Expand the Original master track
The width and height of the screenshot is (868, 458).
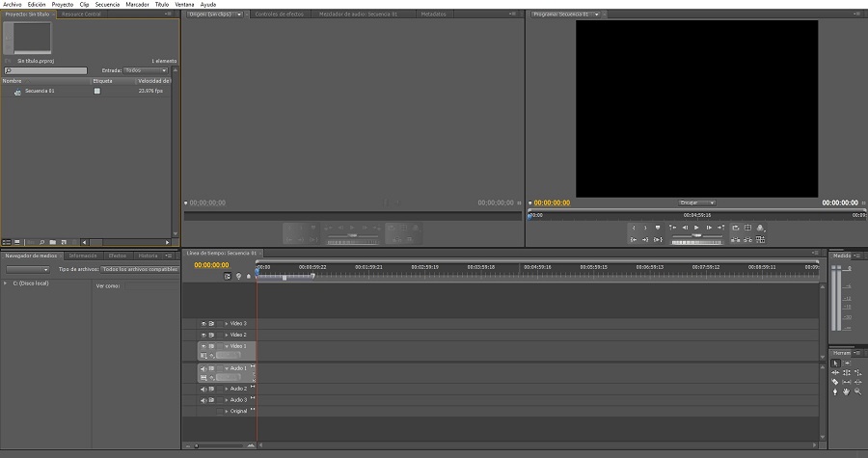point(227,411)
